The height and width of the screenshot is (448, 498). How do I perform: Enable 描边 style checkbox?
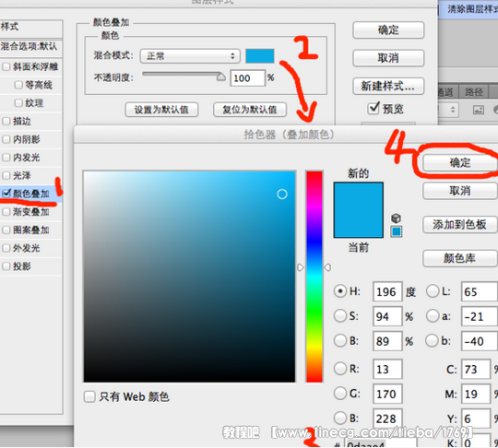pos(6,121)
